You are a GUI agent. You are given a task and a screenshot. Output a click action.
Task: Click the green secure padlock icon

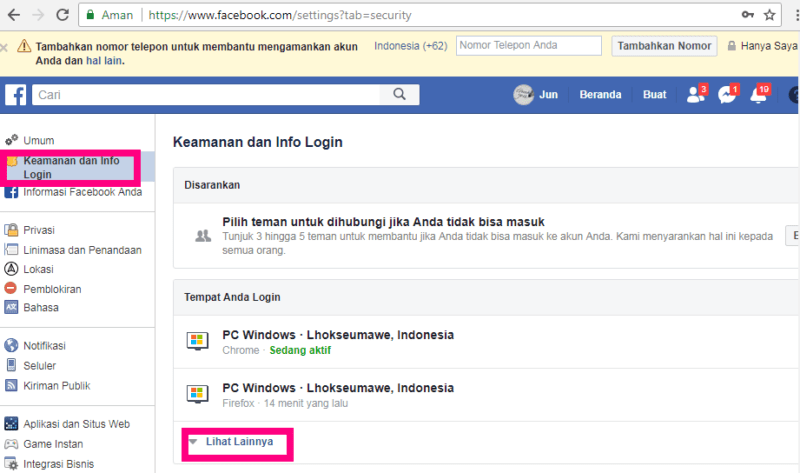tap(90, 15)
